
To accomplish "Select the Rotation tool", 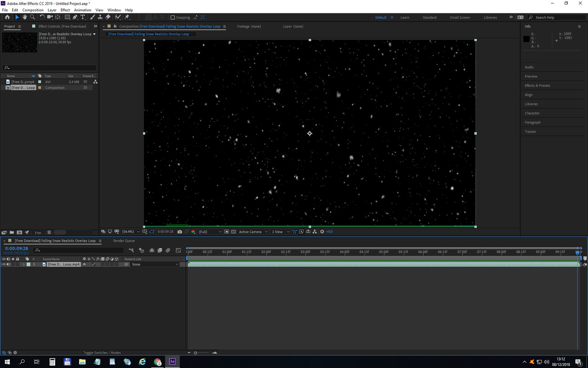I will pos(42,17).
